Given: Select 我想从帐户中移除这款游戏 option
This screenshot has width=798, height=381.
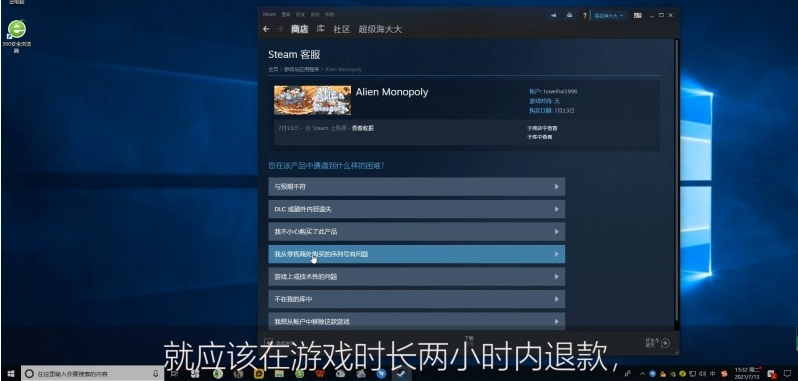Looking at the screenshot, I should [416, 321].
